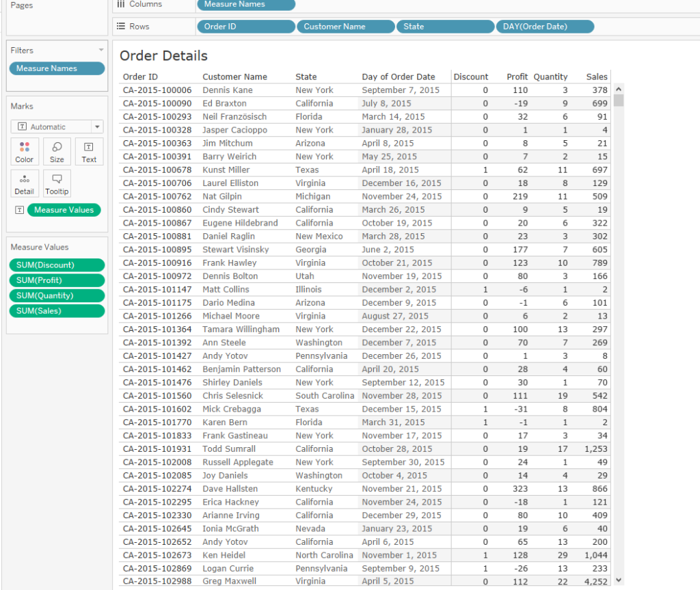Select customer Tamara Willingham
The height and width of the screenshot is (590, 700).
pyautogui.click(x=241, y=330)
